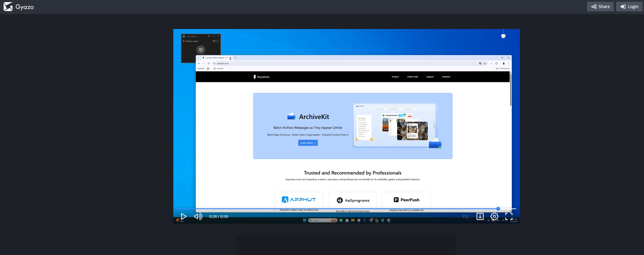644x255 pixels.
Task: Click the Swyshare site logo
Action: 261,77
